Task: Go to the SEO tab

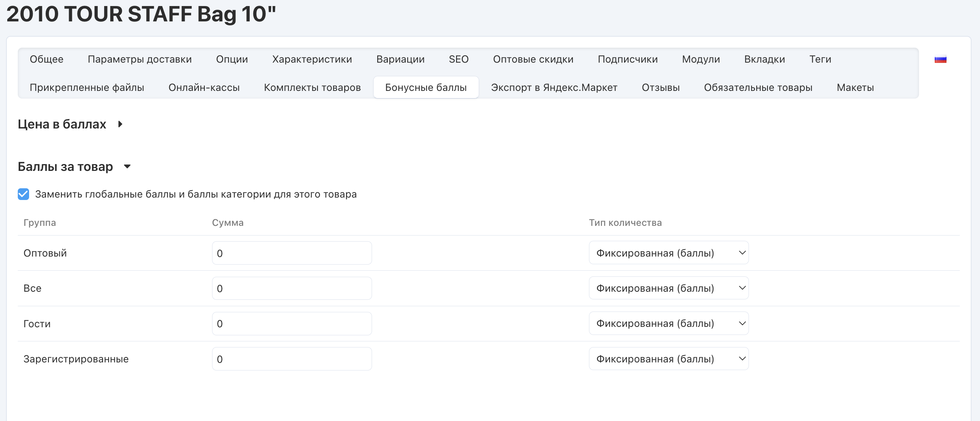Action: [458, 59]
